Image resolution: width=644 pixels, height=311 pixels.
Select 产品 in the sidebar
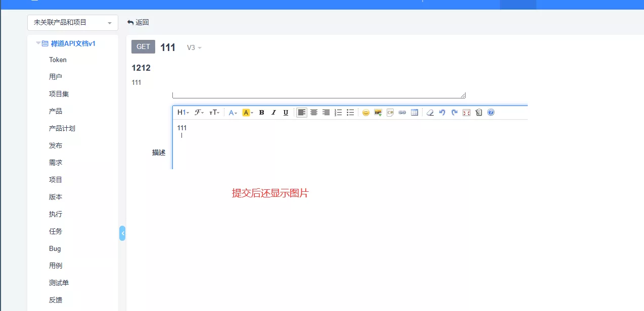tap(56, 111)
